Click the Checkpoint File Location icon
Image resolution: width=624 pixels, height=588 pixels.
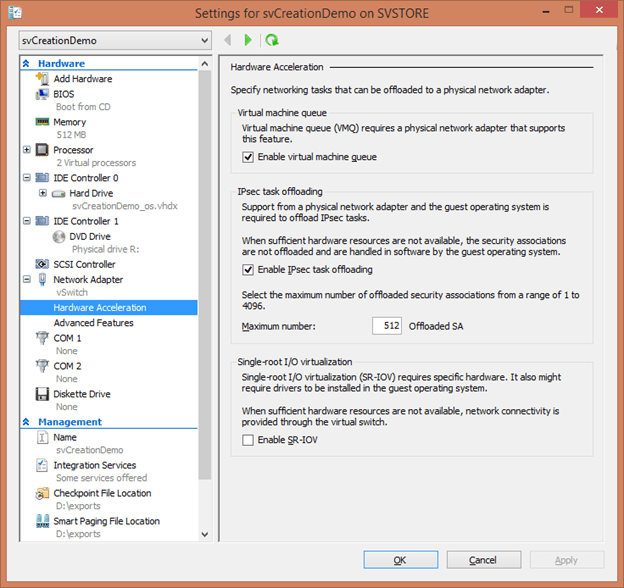[42, 493]
